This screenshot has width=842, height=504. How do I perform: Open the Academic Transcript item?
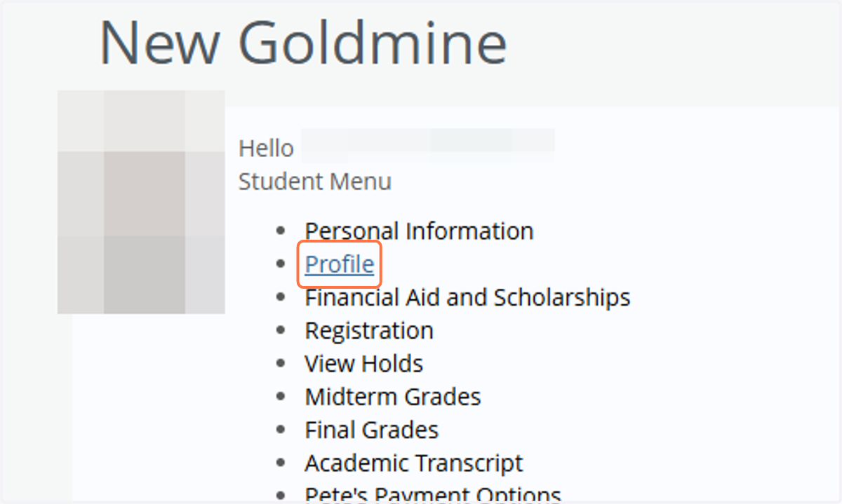(x=414, y=463)
